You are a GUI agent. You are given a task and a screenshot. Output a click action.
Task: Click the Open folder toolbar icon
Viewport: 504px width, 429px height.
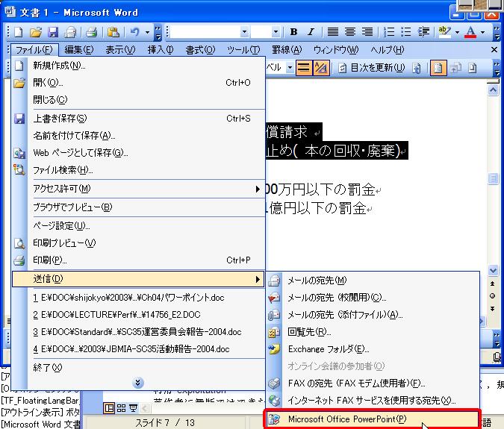pyautogui.click(x=36, y=32)
